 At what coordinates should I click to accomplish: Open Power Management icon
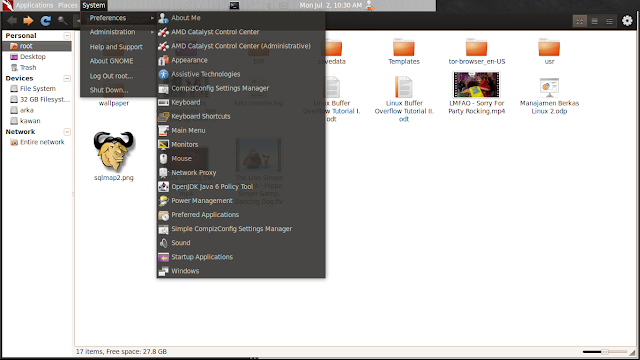[x=163, y=201]
